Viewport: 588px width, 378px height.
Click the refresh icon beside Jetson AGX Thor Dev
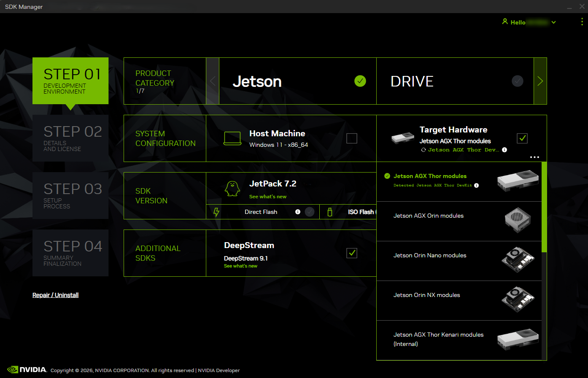click(x=423, y=150)
